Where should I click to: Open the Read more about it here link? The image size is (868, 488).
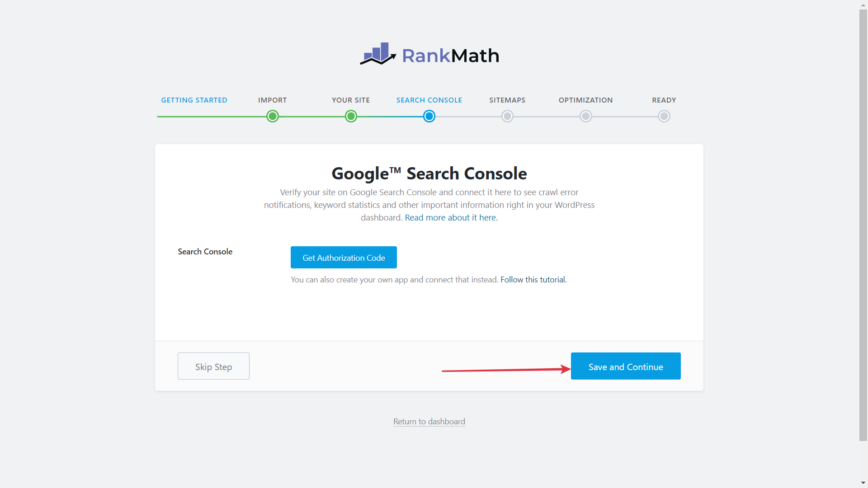pyautogui.click(x=450, y=218)
